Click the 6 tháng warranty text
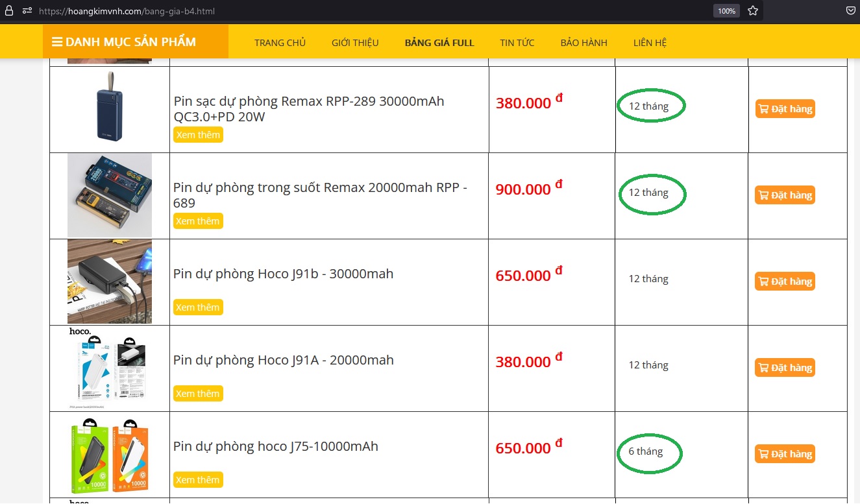This screenshot has width=860, height=504. (646, 451)
